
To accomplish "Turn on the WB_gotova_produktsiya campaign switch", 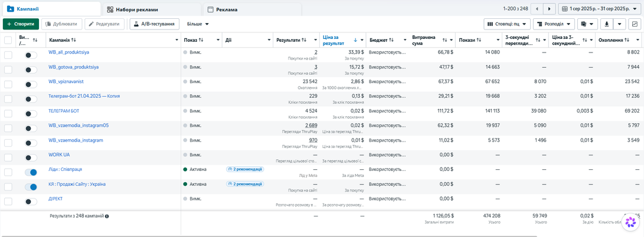I will 31,70.
